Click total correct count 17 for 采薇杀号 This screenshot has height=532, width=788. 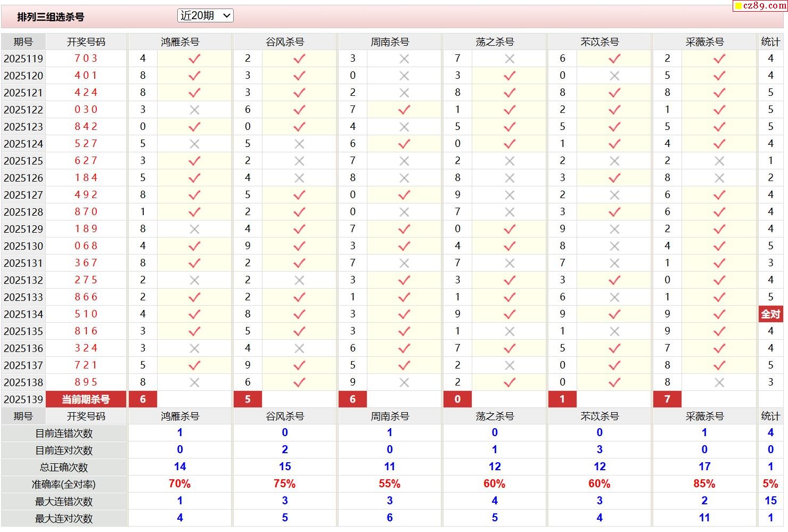coord(704,467)
